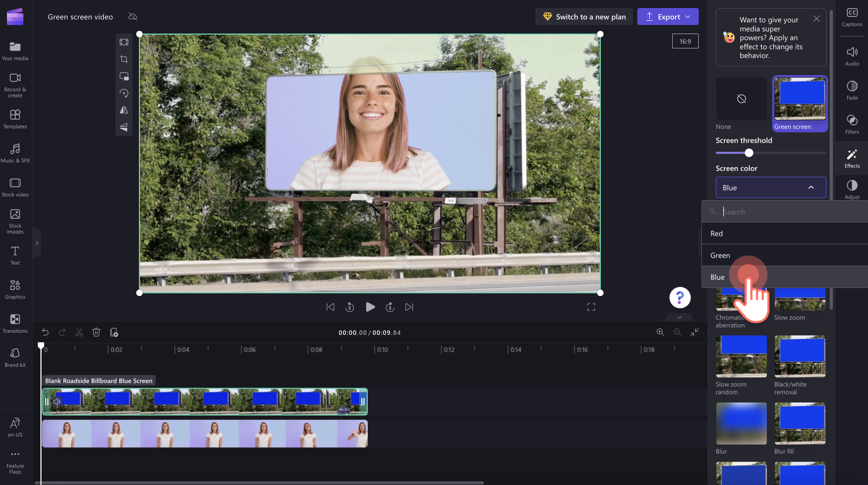
Task: Open the 16:9 aspect ratio selector
Action: click(x=685, y=42)
